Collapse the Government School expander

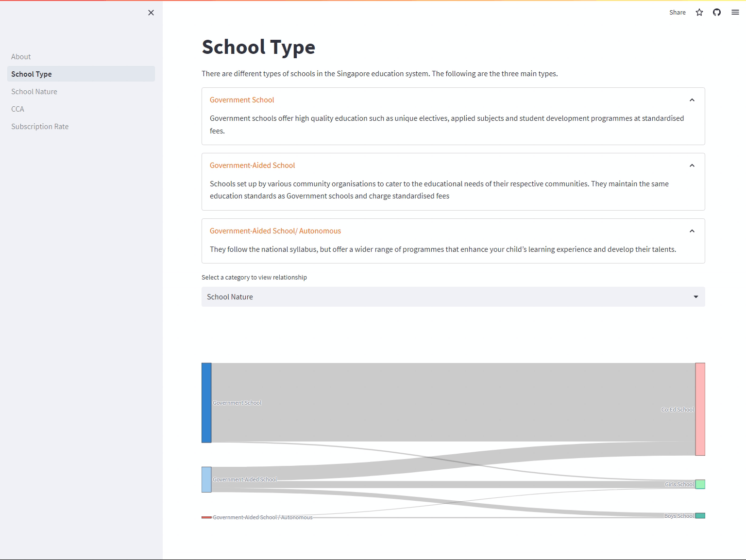point(692,100)
